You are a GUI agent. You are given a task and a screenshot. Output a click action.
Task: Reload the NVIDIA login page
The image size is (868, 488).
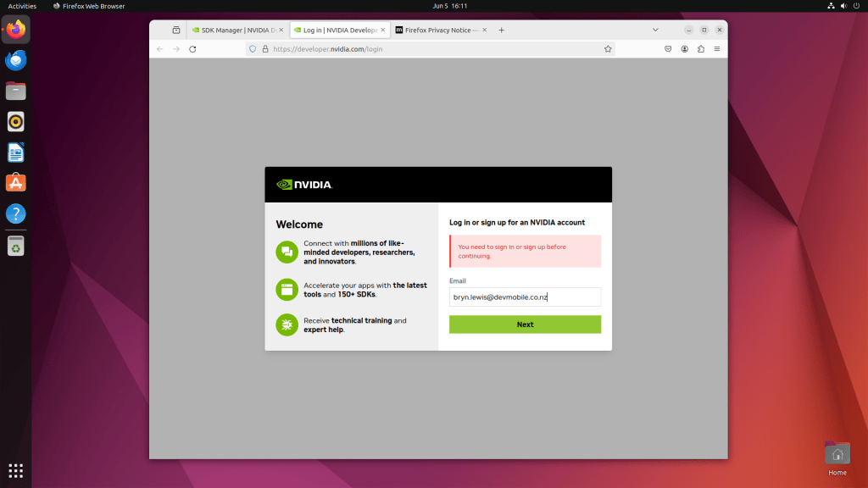[192, 49]
